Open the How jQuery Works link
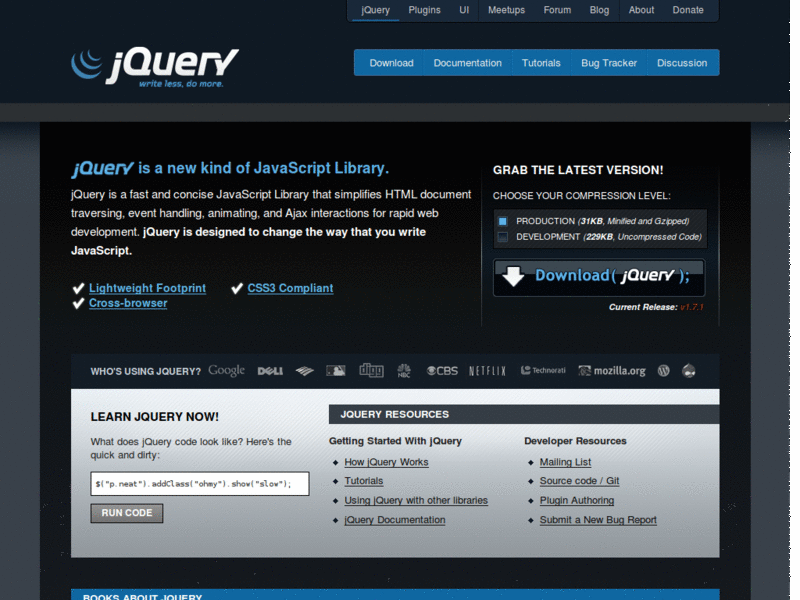 [x=386, y=462]
